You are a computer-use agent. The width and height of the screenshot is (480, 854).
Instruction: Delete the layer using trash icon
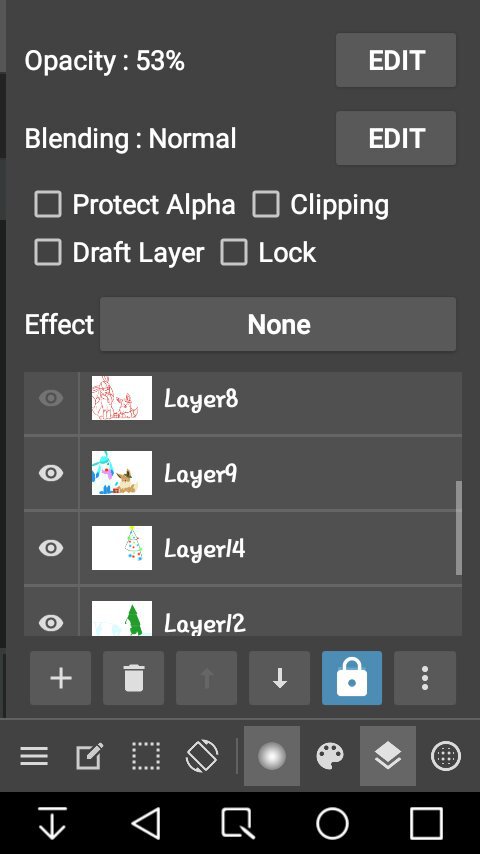(133, 678)
